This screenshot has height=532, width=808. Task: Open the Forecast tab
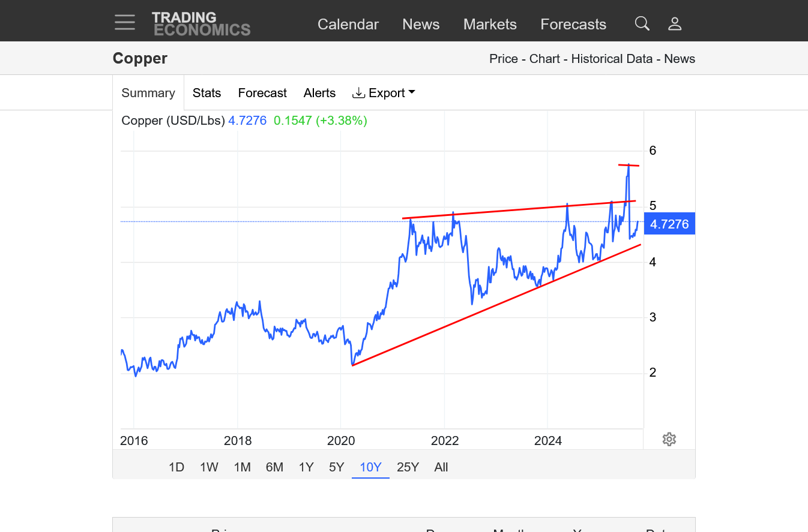(x=262, y=93)
